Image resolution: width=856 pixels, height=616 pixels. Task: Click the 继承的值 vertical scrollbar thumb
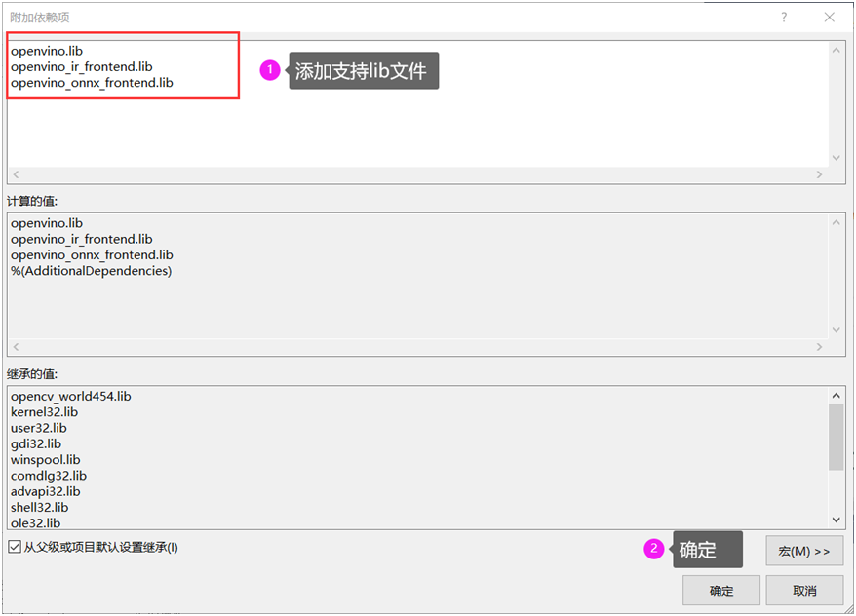836,437
